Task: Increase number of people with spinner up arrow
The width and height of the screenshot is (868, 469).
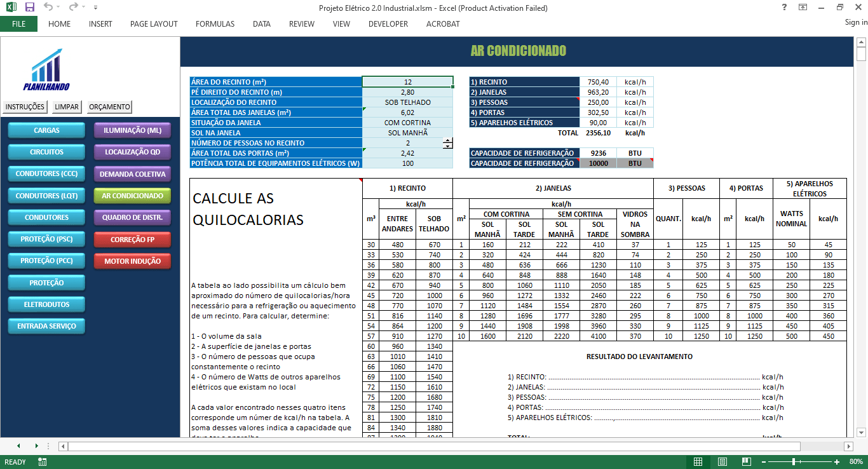Action: [447, 140]
